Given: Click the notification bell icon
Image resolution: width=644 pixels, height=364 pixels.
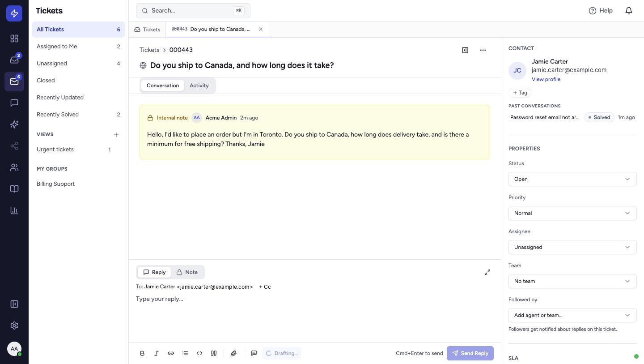Looking at the screenshot, I should (629, 10).
